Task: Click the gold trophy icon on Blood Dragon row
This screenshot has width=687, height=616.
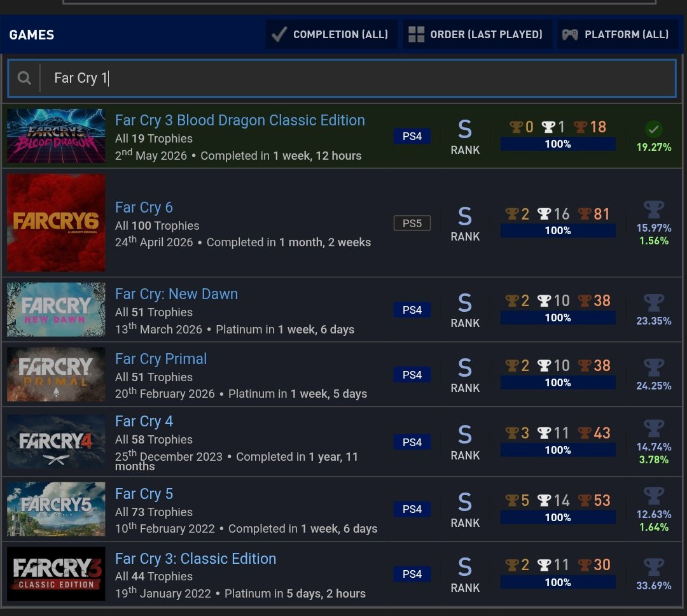Action: point(516,127)
